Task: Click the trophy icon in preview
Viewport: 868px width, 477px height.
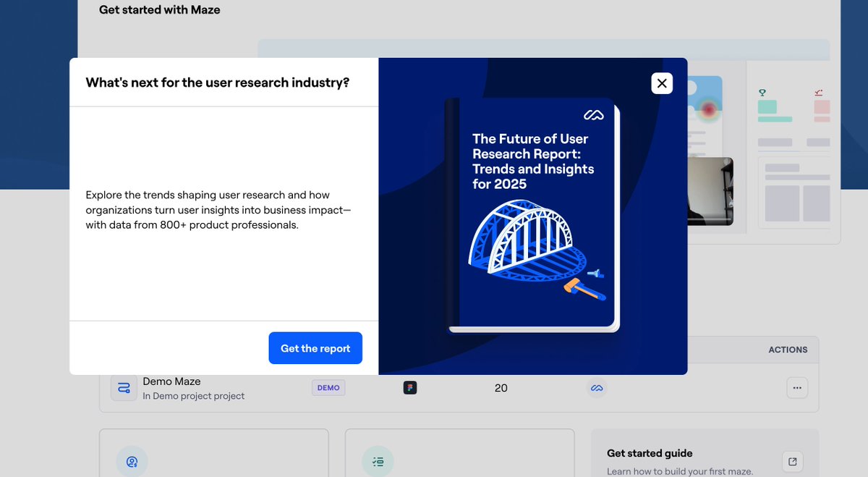Action: pos(762,93)
